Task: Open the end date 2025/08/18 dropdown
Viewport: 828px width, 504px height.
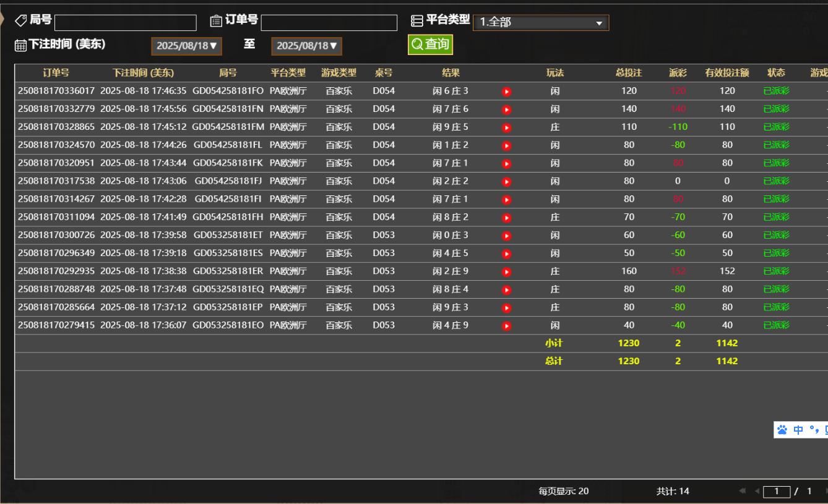Action: coord(306,45)
